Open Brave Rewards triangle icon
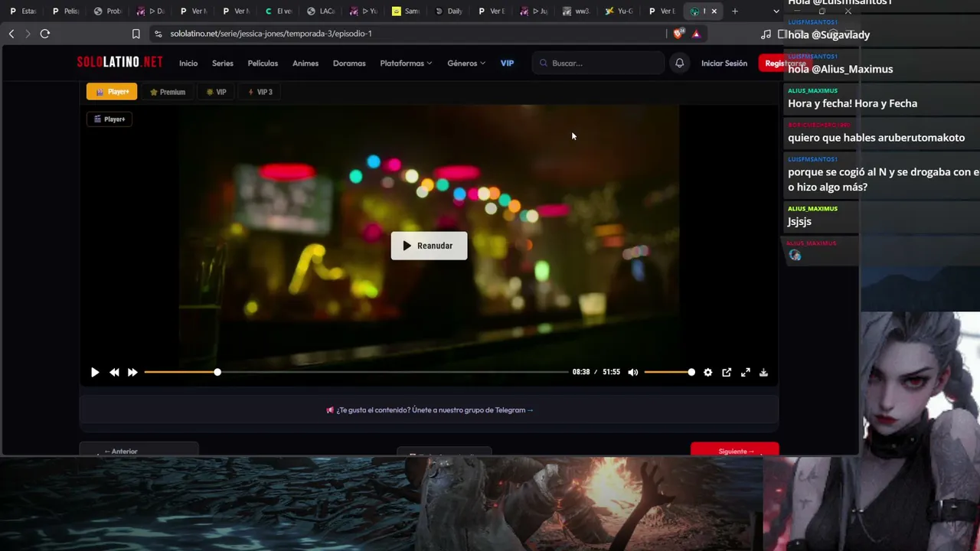The image size is (980, 551). pos(696,34)
